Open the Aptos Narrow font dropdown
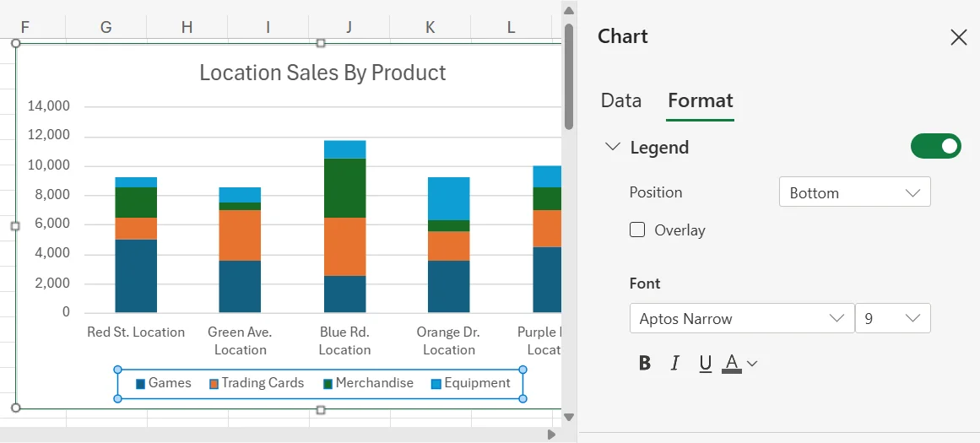The height and width of the screenshot is (443, 980). click(x=742, y=319)
